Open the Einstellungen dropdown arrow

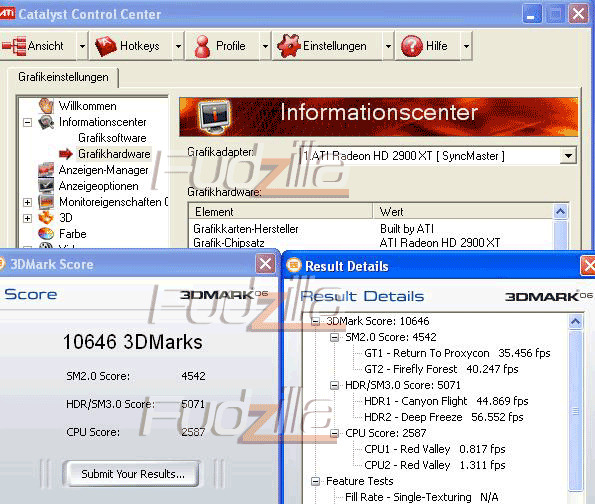[388, 46]
